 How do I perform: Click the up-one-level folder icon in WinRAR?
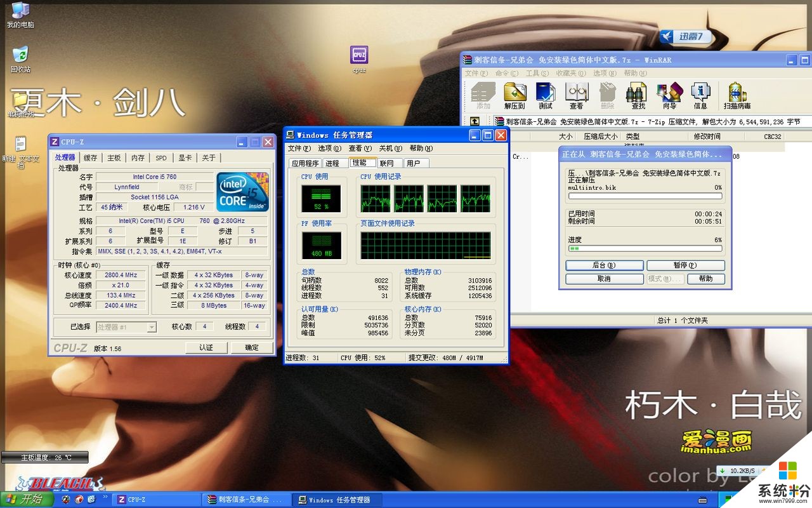[x=475, y=121]
